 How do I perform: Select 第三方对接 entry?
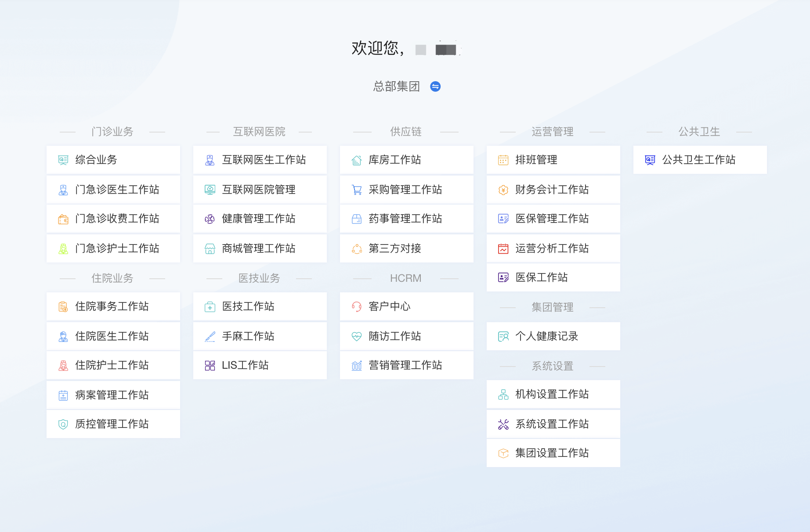pyautogui.click(x=407, y=248)
